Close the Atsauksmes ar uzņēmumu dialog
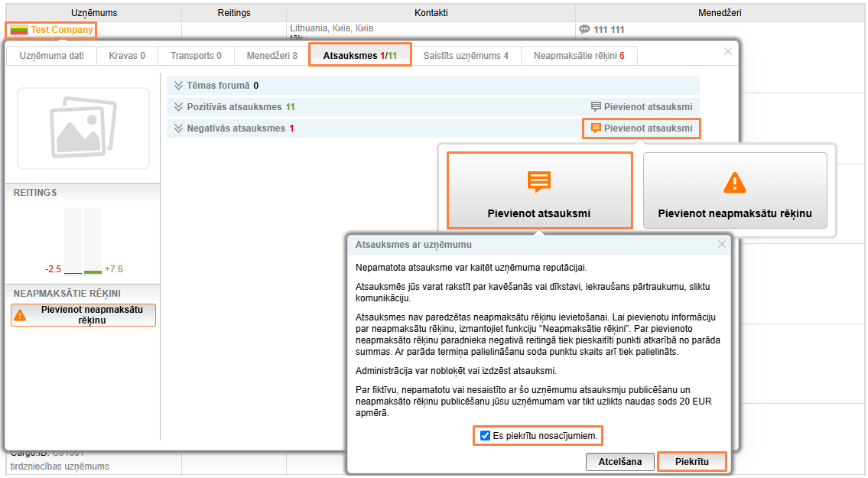 point(721,244)
